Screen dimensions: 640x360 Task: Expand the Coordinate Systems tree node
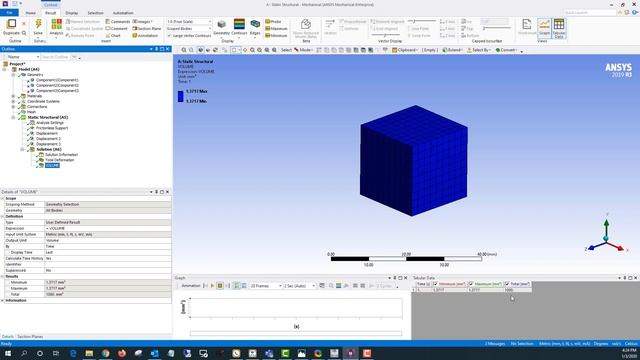point(13,101)
